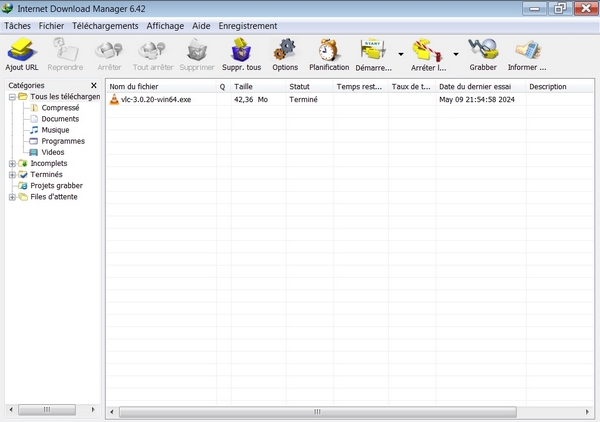Open Options with the gear icon
Screen dimensions: 600x422
coord(285,50)
